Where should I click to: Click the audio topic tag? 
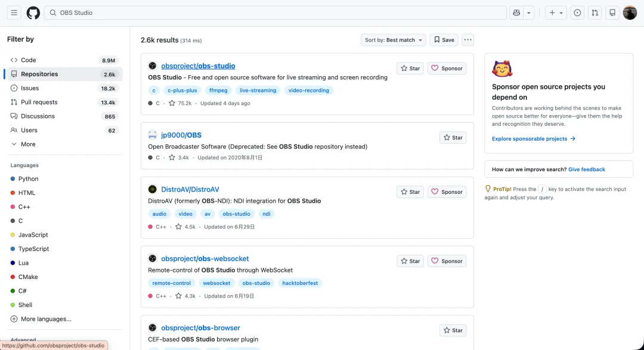[159, 214]
